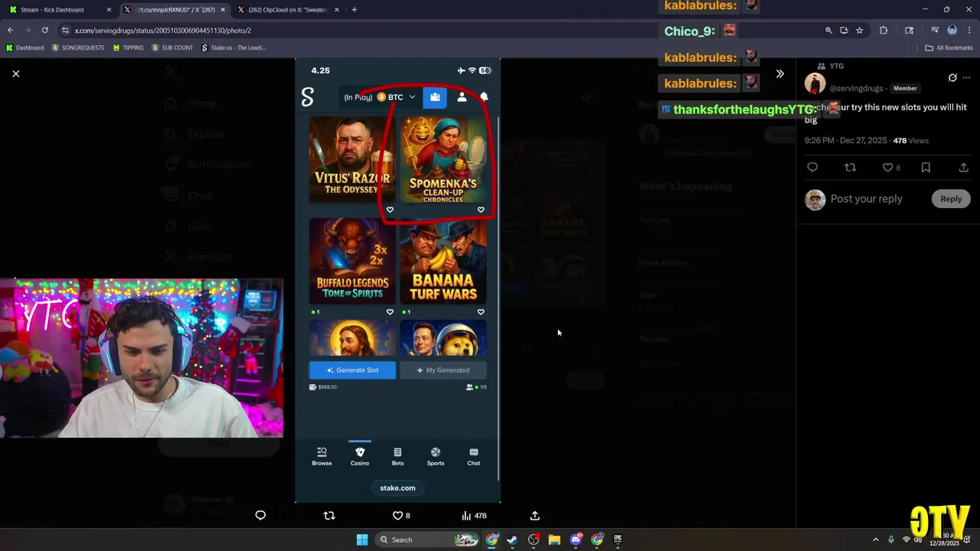Click share icon in tweet side panel
This screenshot has width=980, height=551.
[x=963, y=168]
